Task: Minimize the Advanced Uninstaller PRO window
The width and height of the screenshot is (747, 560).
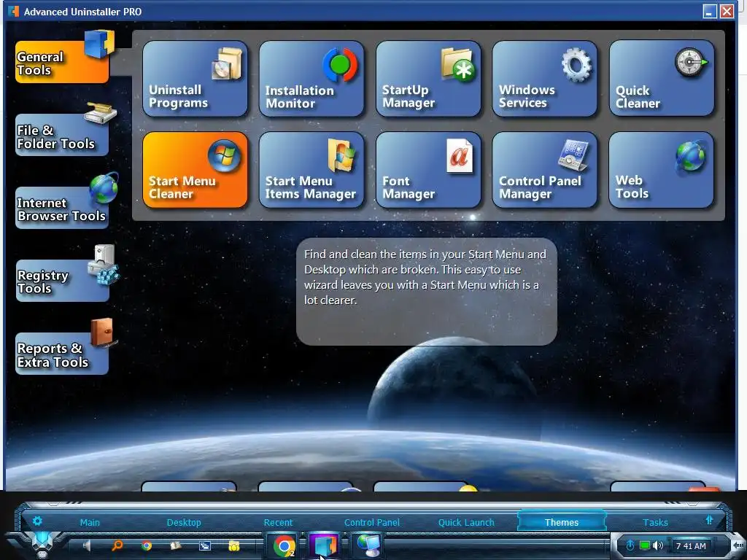Action: point(710,12)
